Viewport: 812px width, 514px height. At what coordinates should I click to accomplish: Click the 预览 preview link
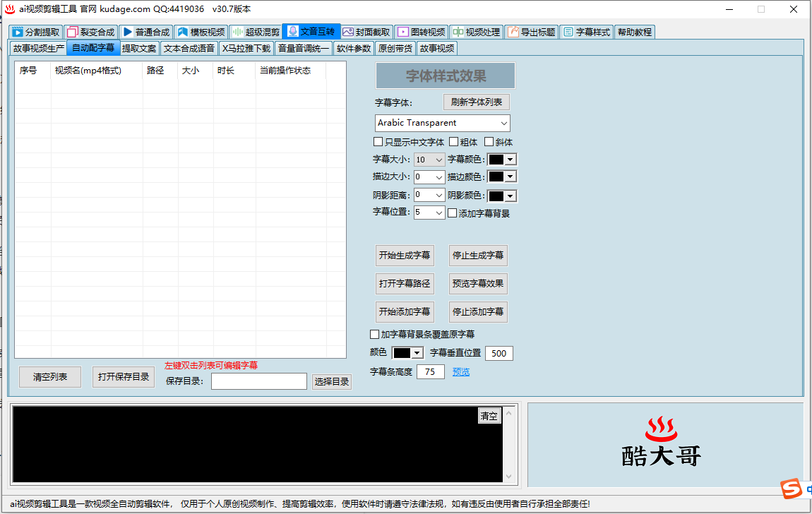pos(461,371)
